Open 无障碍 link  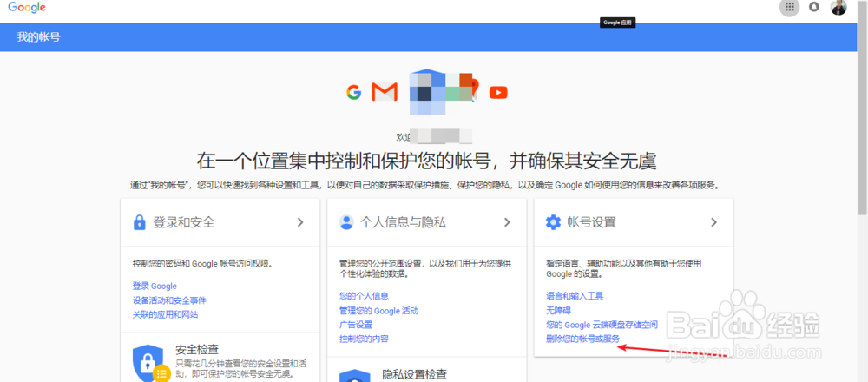[558, 311]
